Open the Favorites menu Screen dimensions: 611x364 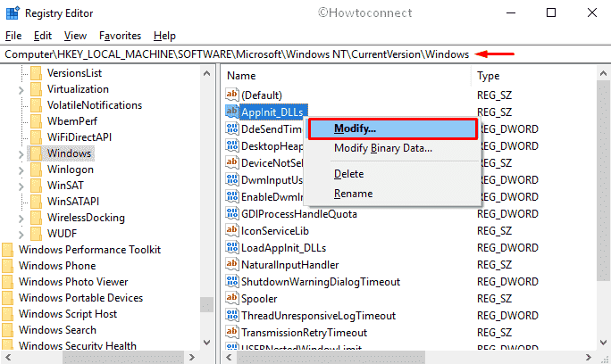pyautogui.click(x=120, y=36)
